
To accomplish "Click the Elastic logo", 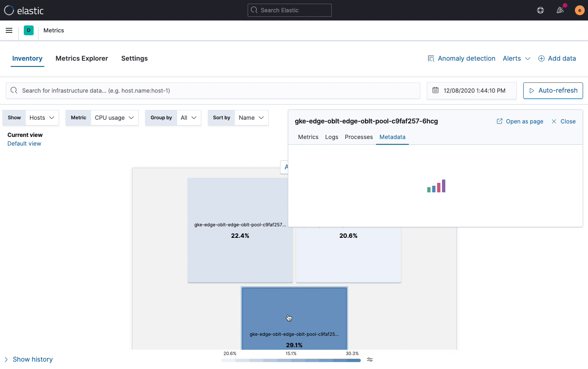I will point(24,10).
